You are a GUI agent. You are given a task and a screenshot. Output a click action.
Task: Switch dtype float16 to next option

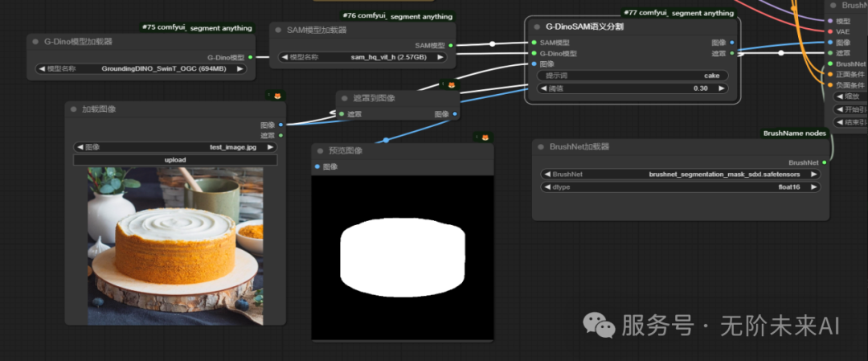coord(813,187)
